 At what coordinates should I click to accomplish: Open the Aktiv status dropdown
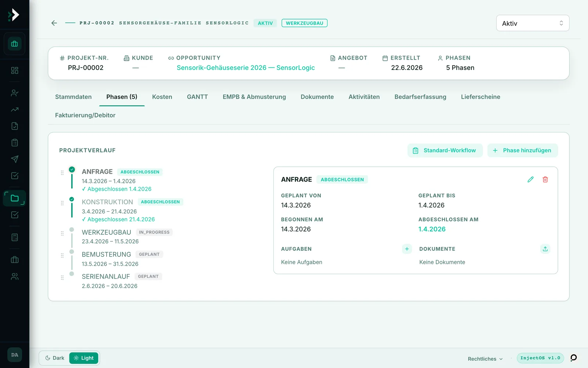[x=533, y=23]
